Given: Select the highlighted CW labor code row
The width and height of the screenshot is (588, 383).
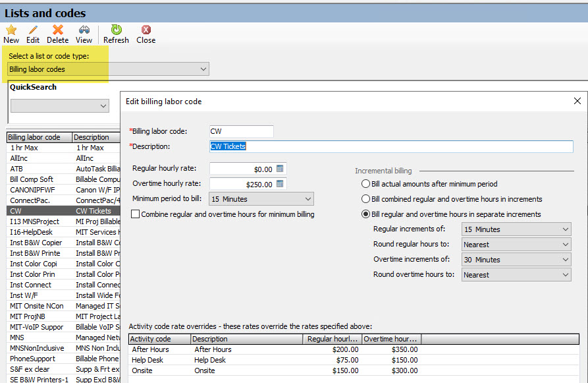Looking at the screenshot, I should [64, 211].
